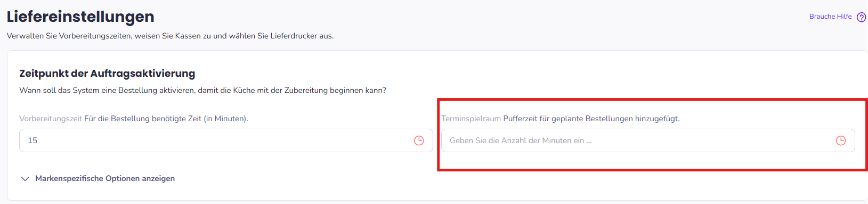Click the question mark help icon
868x204 pixels.
click(x=861, y=17)
